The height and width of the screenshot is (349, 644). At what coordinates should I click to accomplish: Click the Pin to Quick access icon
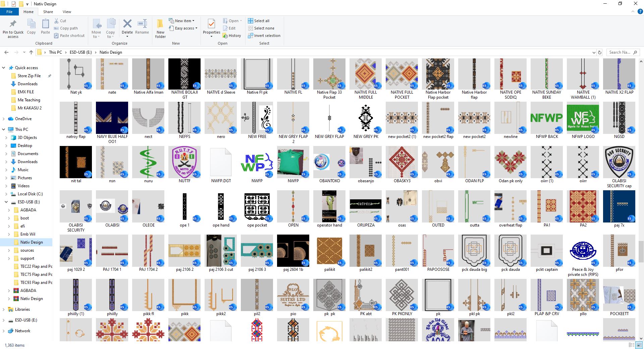pyautogui.click(x=13, y=24)
